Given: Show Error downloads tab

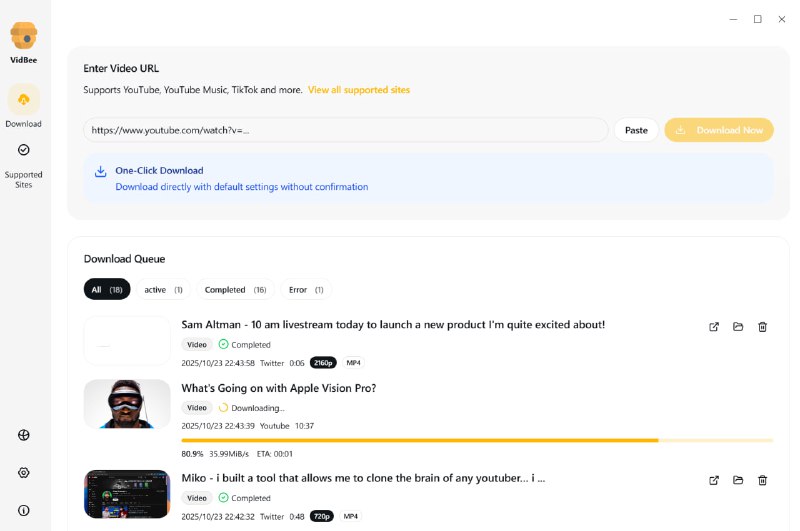Looking at the screenshot, I should pos(305,290).
